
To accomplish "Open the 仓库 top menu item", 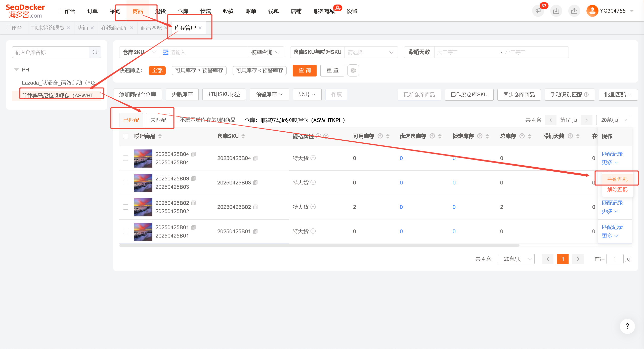I will (x=183, y=11).
